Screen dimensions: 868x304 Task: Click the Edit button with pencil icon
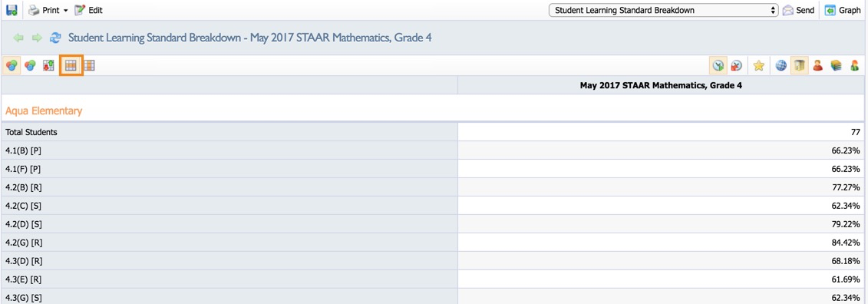(88, 10)
